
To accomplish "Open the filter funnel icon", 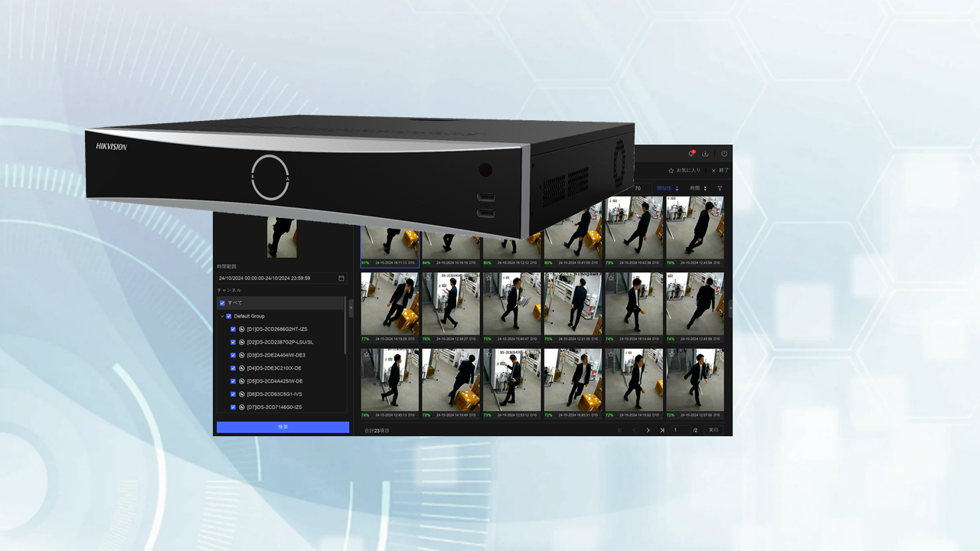I will (x=719, y=188).
